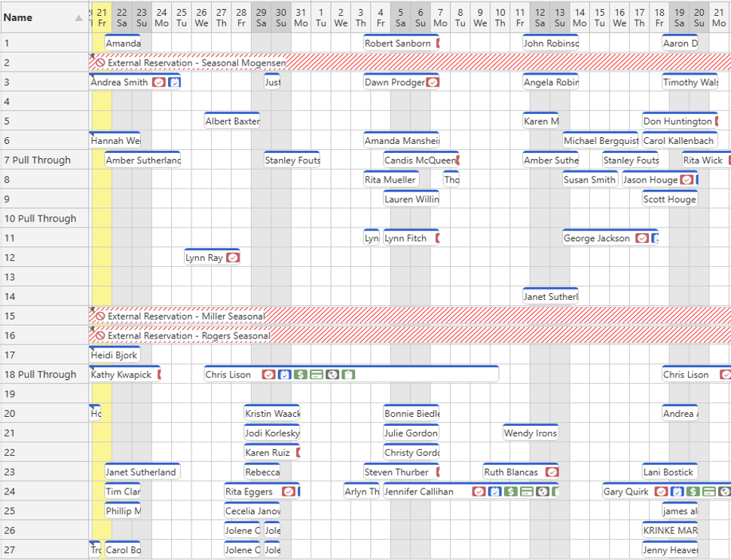This screenshot has height=560, width=731.
Task: Open Candis McQueen's reservation on site 7
Action: pos(421,161)
